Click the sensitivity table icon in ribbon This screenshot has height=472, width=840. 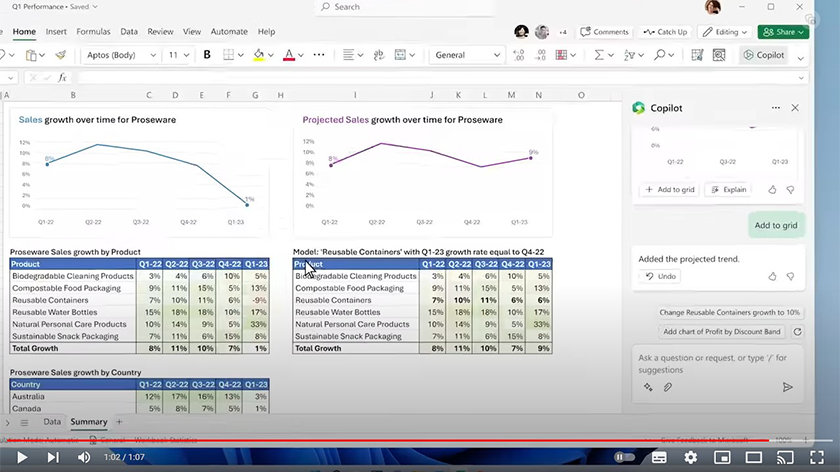point(697,55)
